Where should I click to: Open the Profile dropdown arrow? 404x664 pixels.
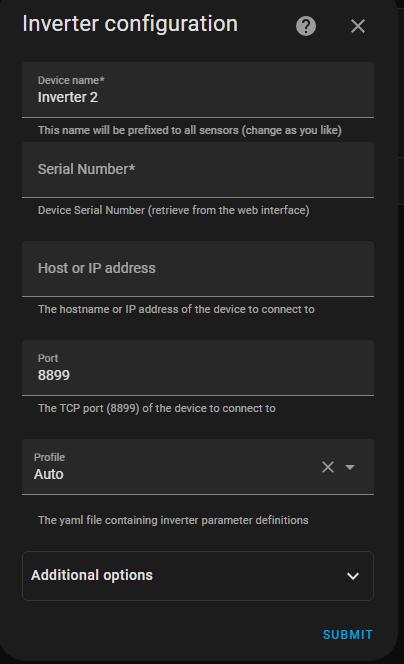350,467
